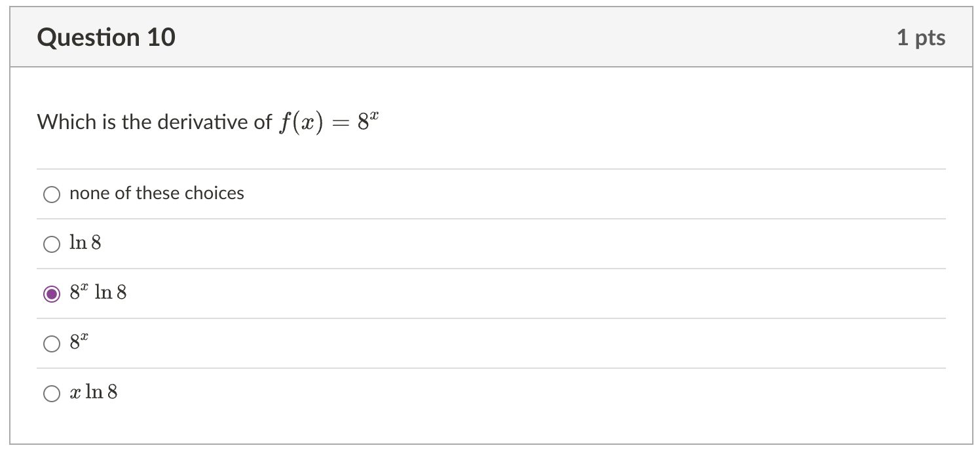Click the first answer row
The height and width of the screenshot is (452, 980).
[490, 194]
